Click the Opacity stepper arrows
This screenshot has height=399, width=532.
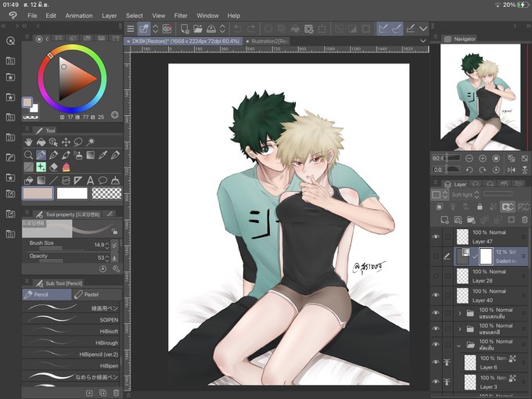pyautogui.click(x=107, y=258)
